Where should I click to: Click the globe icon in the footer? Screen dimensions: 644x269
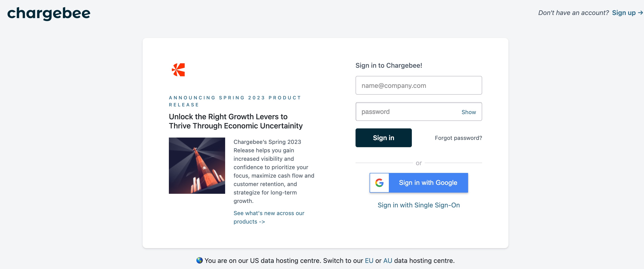click(199, 260)
